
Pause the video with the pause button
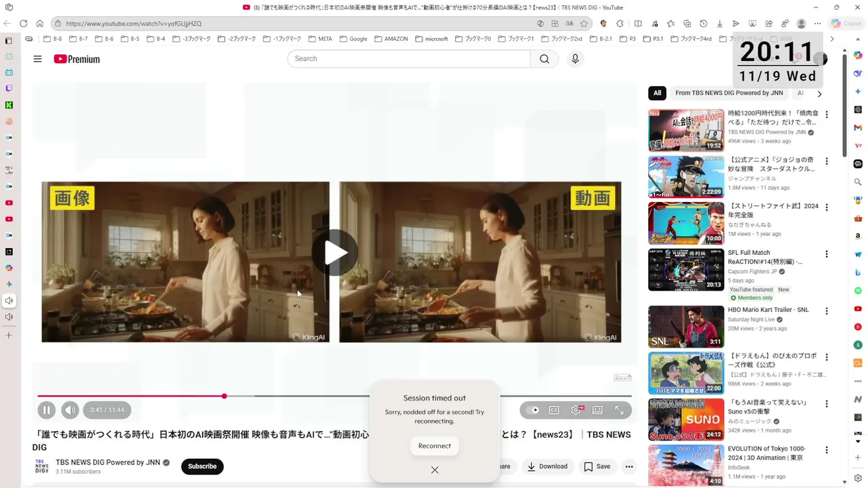[46, 410]
